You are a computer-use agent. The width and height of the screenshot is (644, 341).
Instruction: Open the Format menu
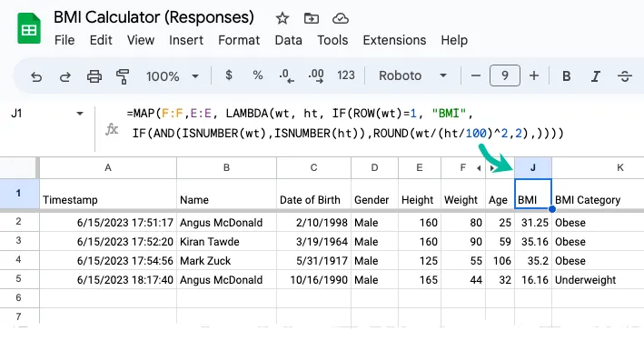click(239, 40)
